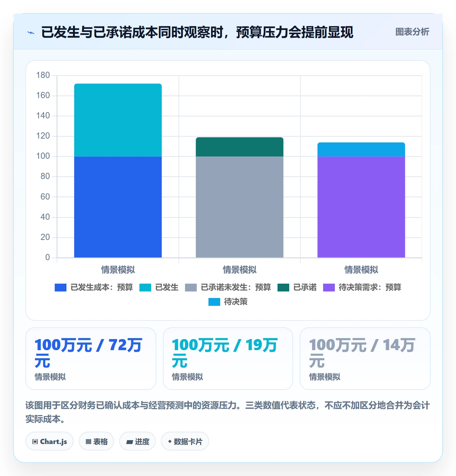The width and height of the screenshot is (456, 476).
Task: Click the 0 value on the y-axis
Action: [x=48, y=258]
